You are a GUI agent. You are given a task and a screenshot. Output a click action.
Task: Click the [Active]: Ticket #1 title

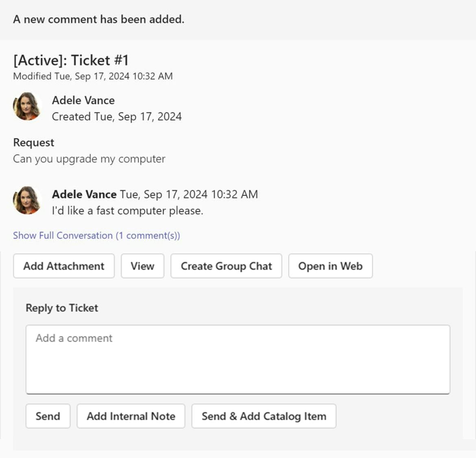(71, 60)
